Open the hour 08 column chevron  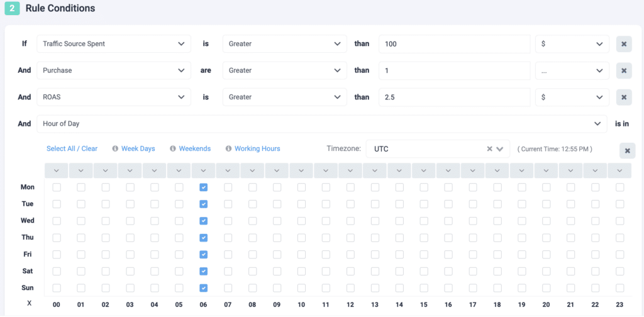pos(253,170)
